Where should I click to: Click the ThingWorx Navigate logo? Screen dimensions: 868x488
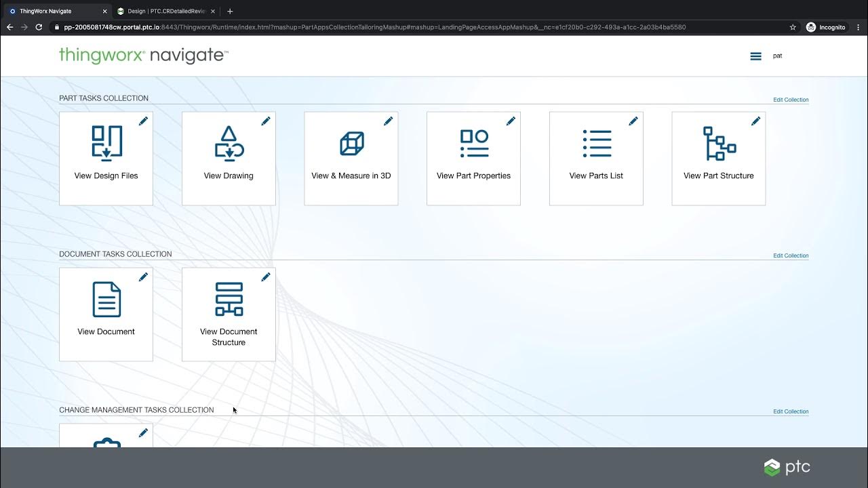coord(144,56)
